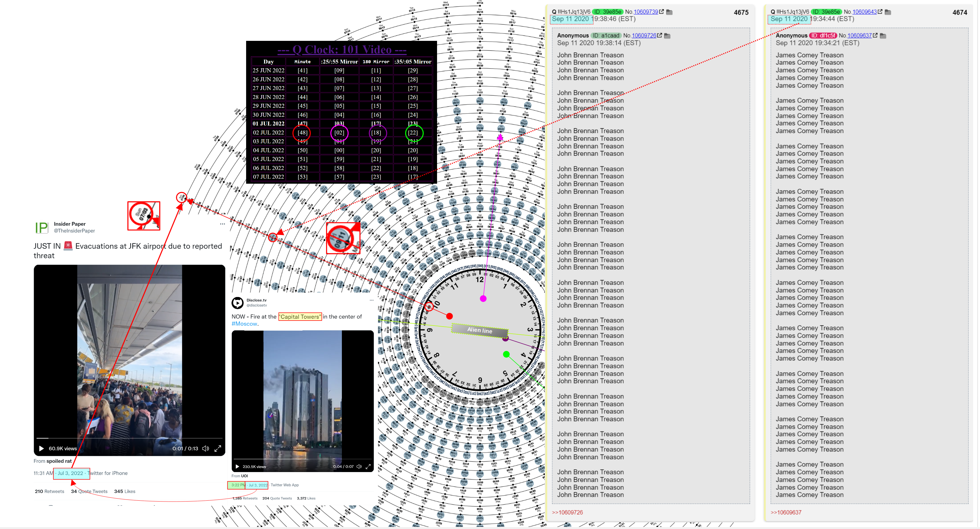
Task: View the 345 Likes list
Action: pos(125,491)
